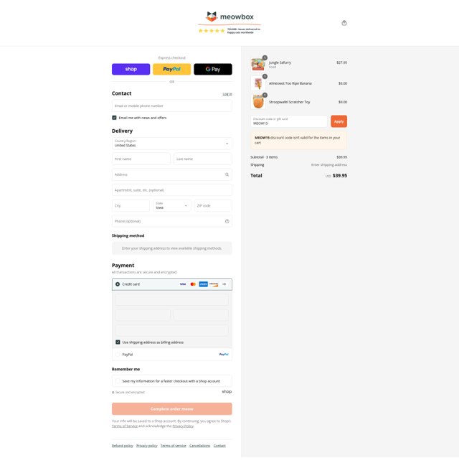Focus the Phone (optional) field
The image size is (459, 476).
[x=172, y=221]
